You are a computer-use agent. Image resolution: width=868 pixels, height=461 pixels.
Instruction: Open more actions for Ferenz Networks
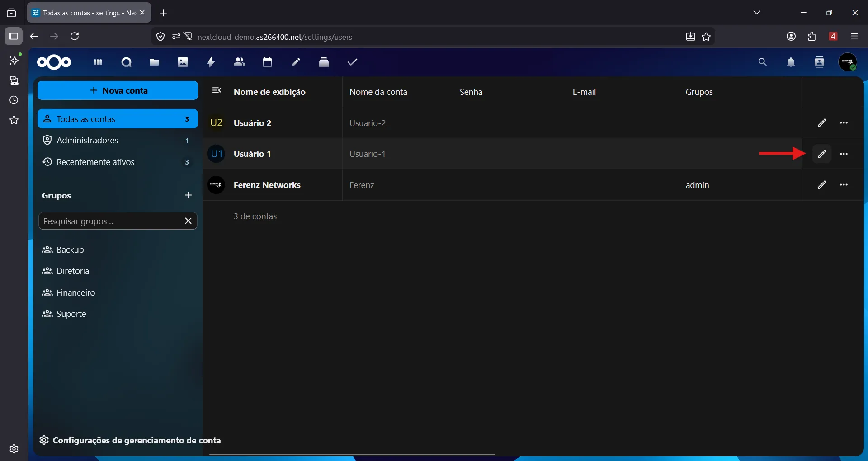click(844, 185)
